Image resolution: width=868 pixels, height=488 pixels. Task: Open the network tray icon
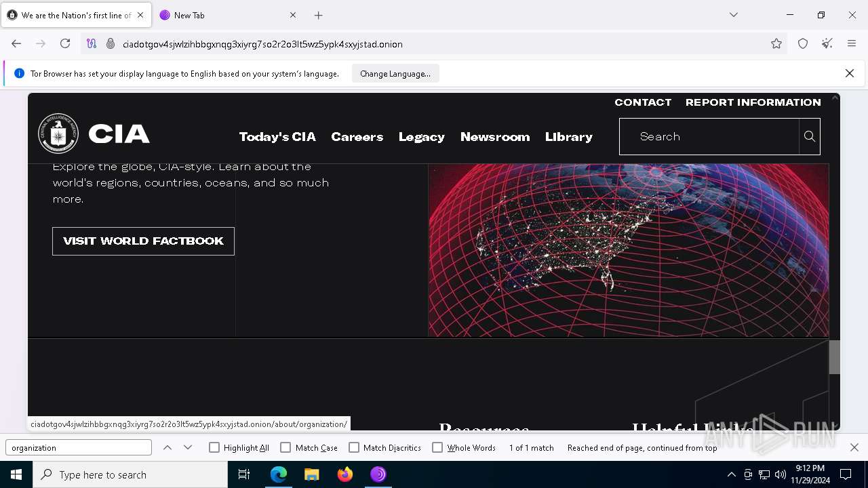point(764,474)
